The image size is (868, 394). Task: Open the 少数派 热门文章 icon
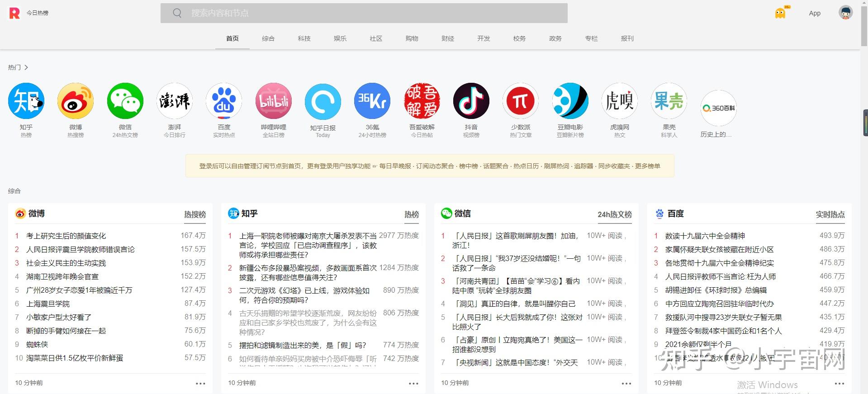tap(521, 101)
